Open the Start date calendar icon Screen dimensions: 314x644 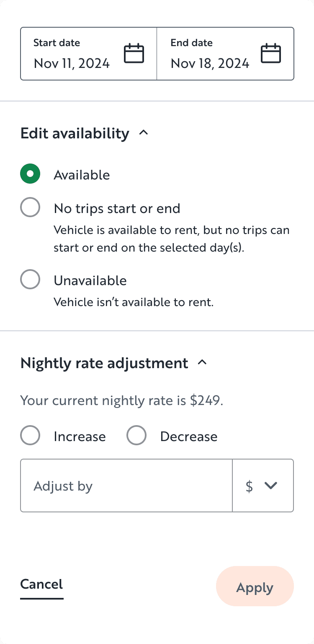click(x=134, y=54)
